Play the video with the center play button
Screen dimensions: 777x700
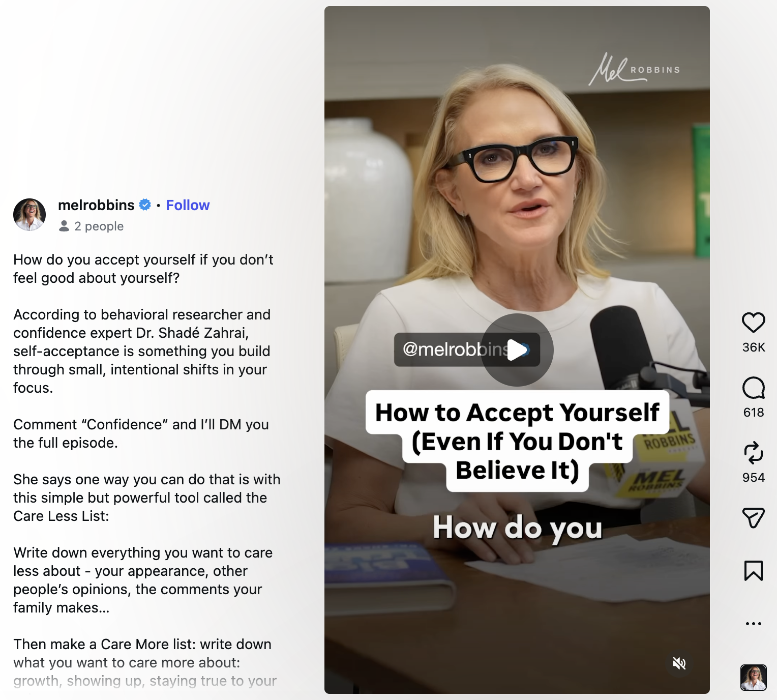point(517,350)
